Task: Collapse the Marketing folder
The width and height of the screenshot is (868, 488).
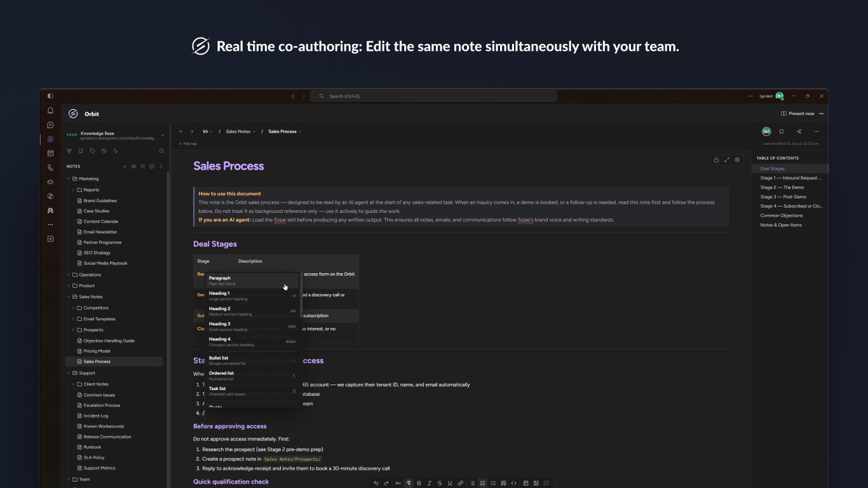Action: pos(69,179)
